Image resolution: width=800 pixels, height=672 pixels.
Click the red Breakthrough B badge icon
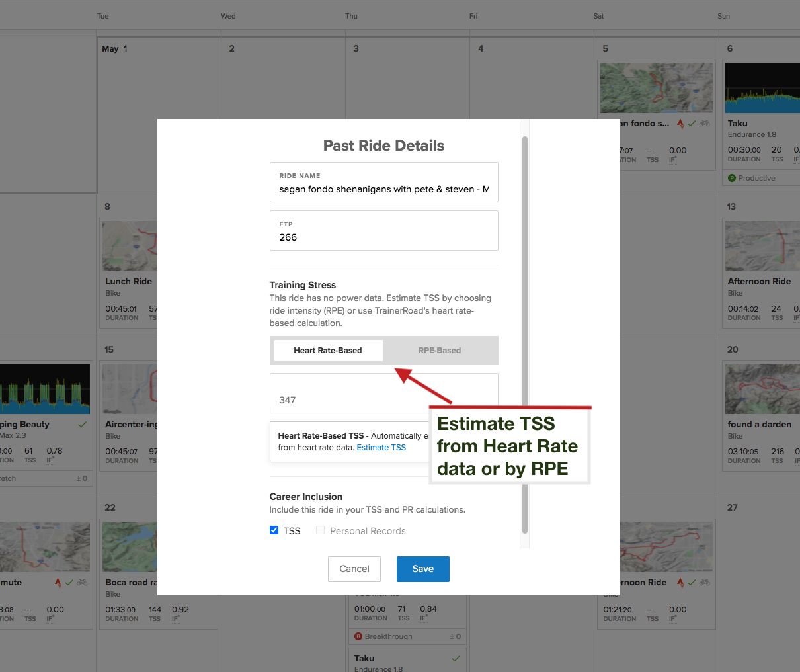tap(358, 636)
